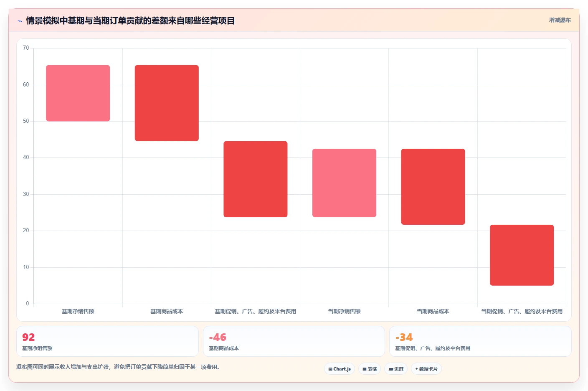588x391 pixels.
Task: Click the Chart.js tag chip
Action: [340, 369]
